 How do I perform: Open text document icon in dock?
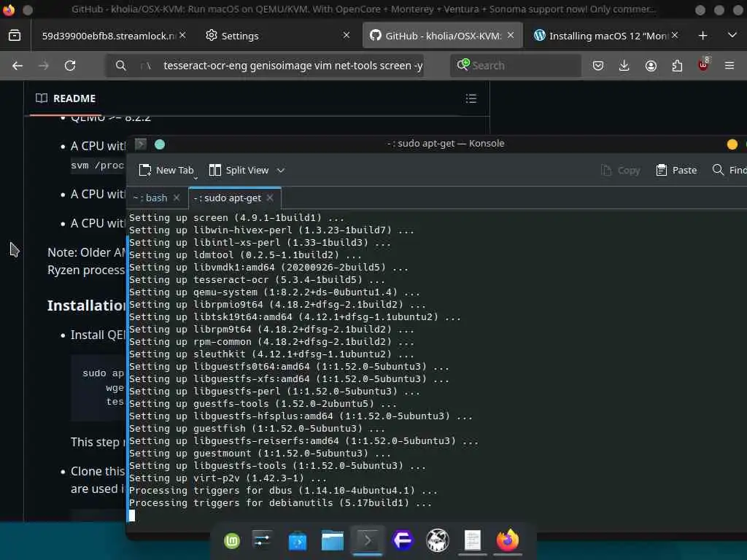[x=473, y=540]
